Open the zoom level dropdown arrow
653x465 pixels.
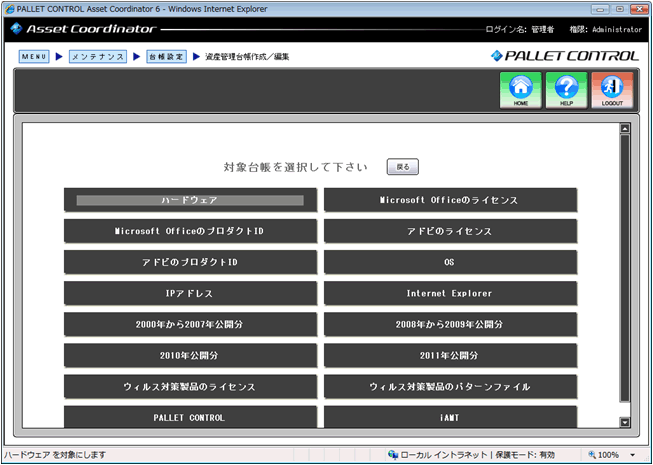(633, 455)
